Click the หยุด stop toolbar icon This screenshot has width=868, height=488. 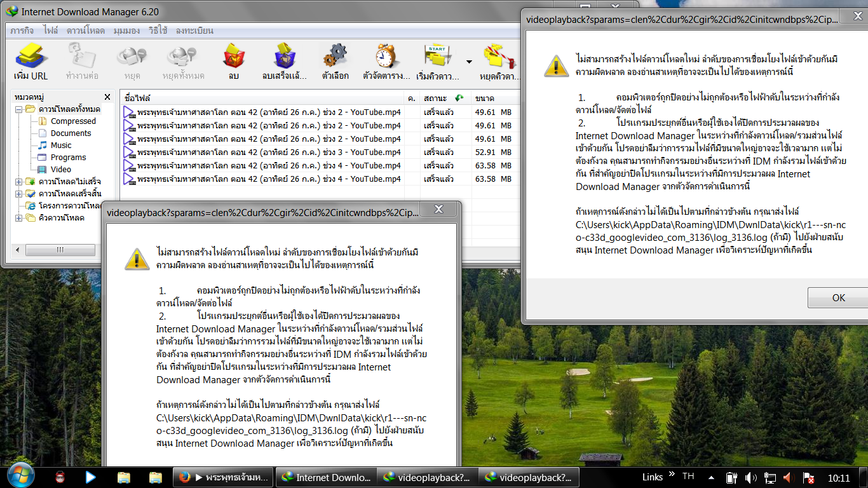(132, 62)
